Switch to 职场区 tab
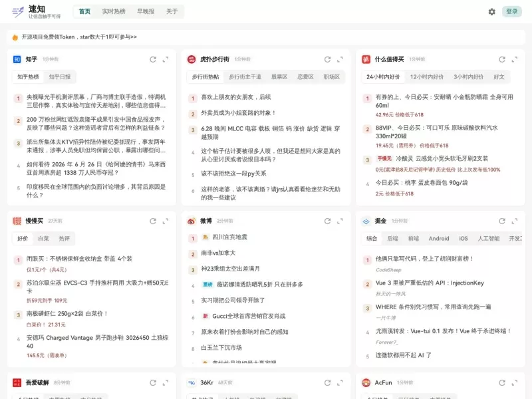Screen dimensions: 532x399 point(331,77)
